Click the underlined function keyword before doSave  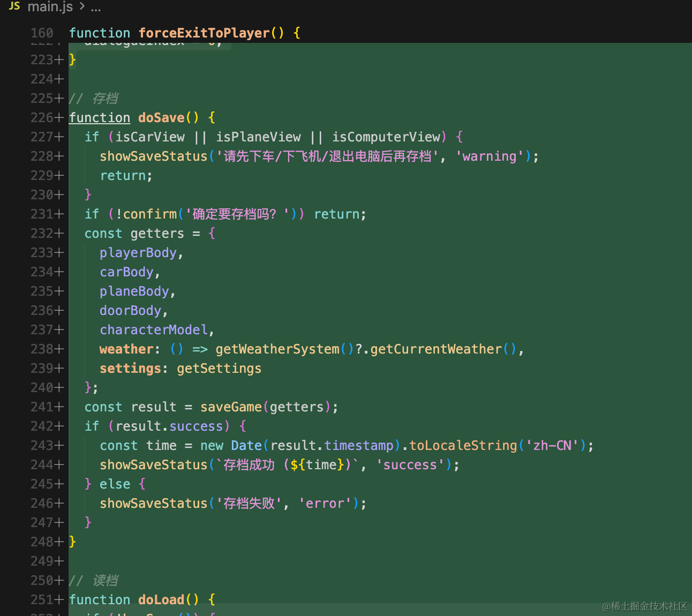pyautogui.click(x=100, y=117)
